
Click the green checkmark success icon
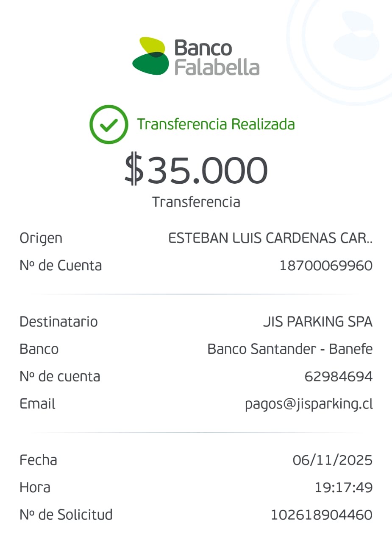[108, 124]
